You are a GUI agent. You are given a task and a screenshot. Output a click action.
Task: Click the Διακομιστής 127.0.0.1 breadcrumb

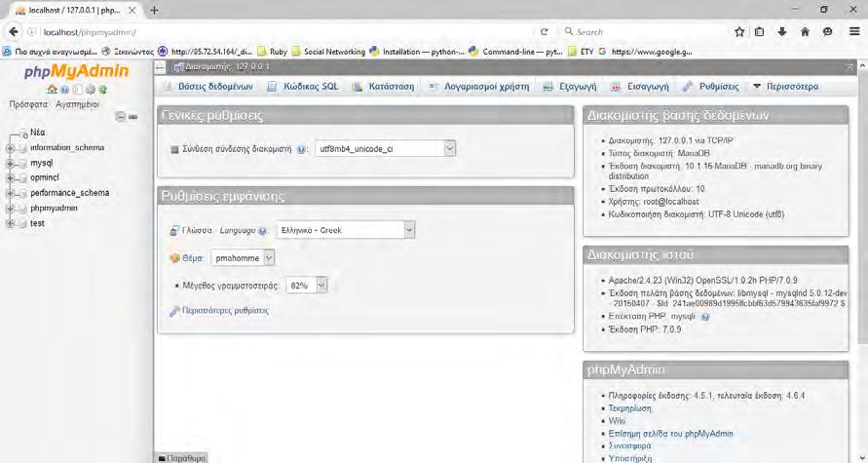(227, 67)
